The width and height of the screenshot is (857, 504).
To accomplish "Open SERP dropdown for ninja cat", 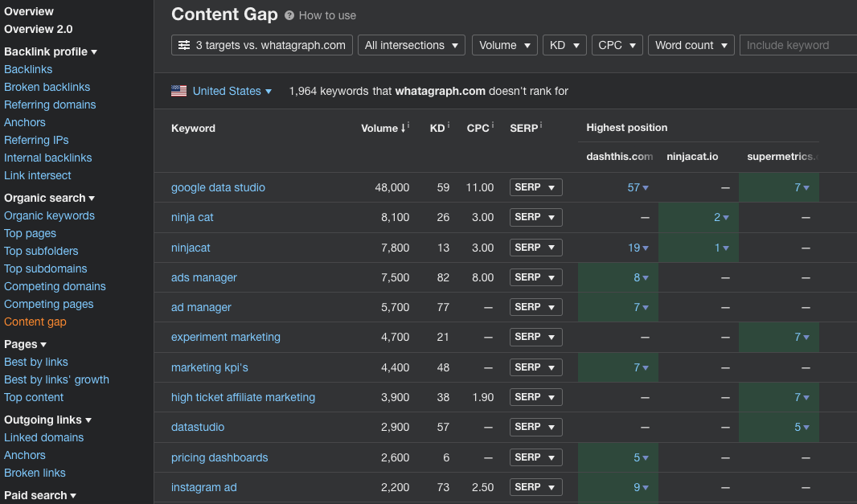I will pos(535,218).
